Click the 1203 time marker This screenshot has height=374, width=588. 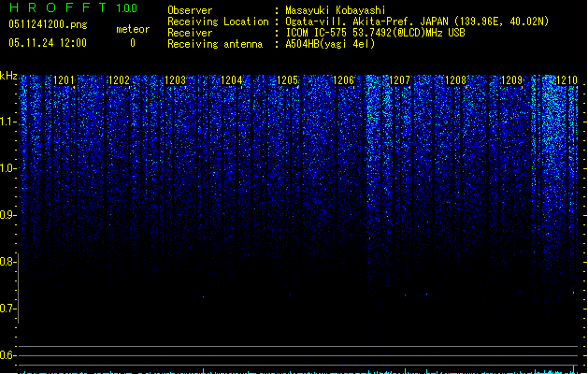[175, 80]
